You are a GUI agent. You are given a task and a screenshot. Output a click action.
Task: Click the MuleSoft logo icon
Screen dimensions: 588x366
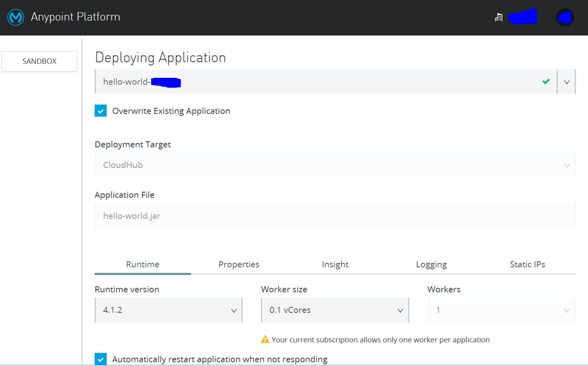pyautogui.click(x=16, y=17)
